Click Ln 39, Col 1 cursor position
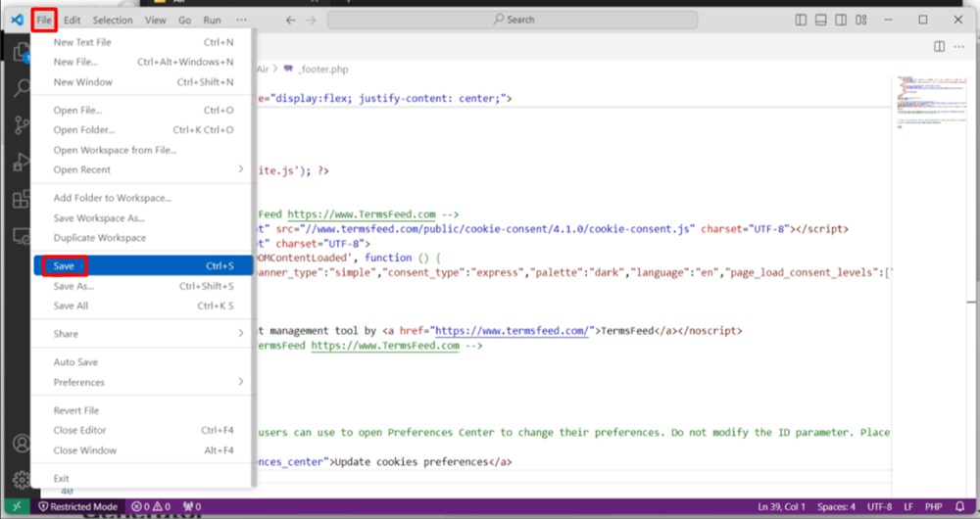 click(781, 506)
